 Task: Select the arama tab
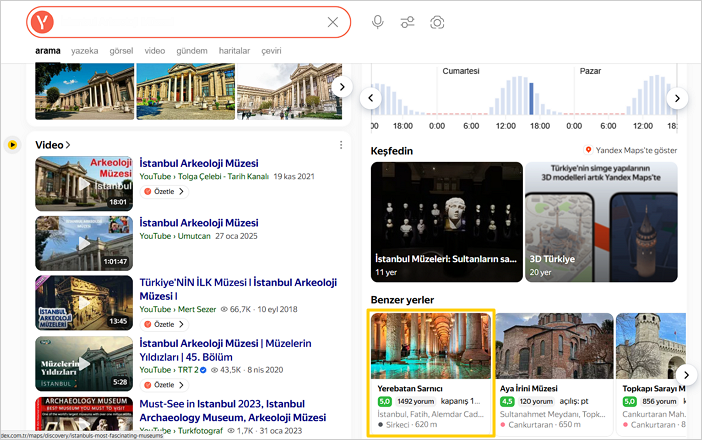pyautogui.click(x=48, y=51)
